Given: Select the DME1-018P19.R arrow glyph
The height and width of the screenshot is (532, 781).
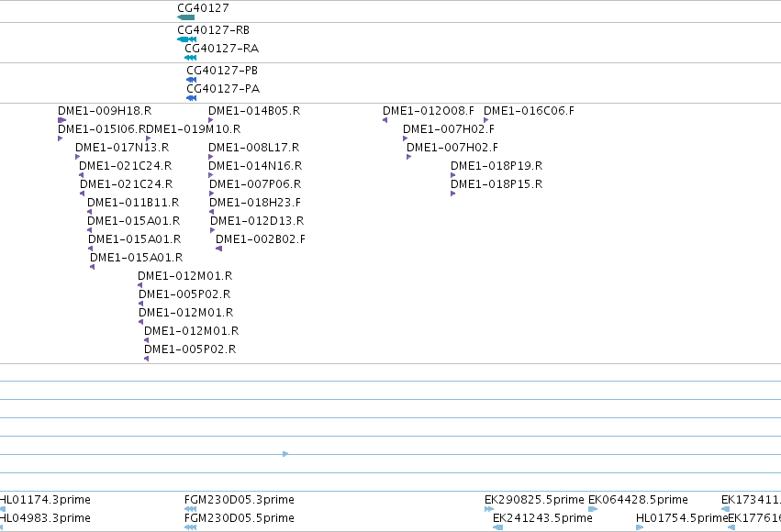Looking at the screenshot, I should pyautogui.click(x=452, y=175).
